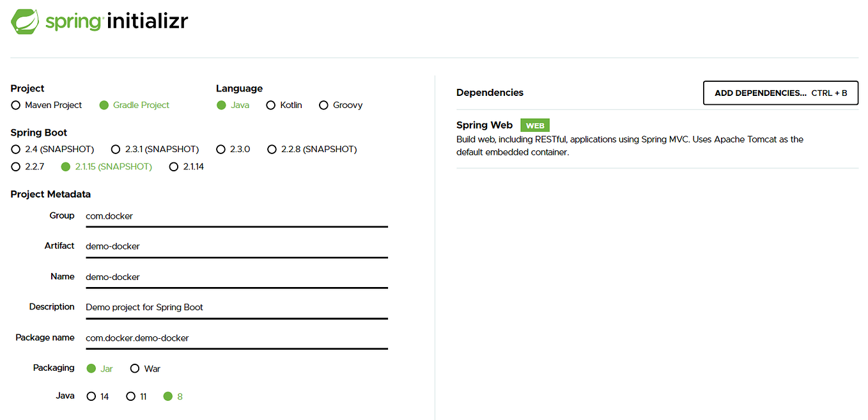This screenshot has height=420, width=868.
Task: Click the green WEB badge beside Spring Web
Action: [534, 125]
